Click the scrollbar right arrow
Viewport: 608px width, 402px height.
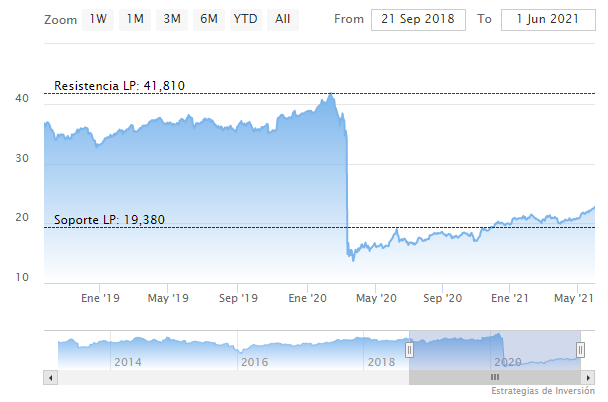click(590, 377)
